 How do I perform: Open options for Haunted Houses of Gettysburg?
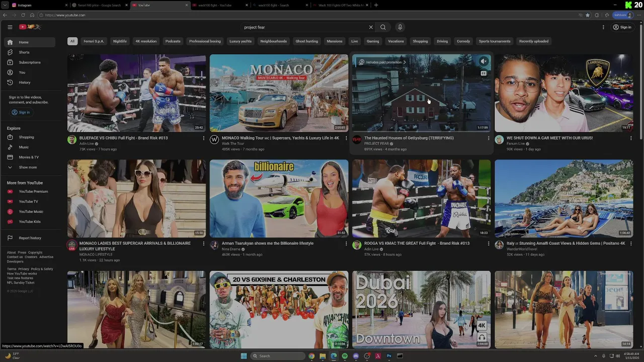coord(489,138)
